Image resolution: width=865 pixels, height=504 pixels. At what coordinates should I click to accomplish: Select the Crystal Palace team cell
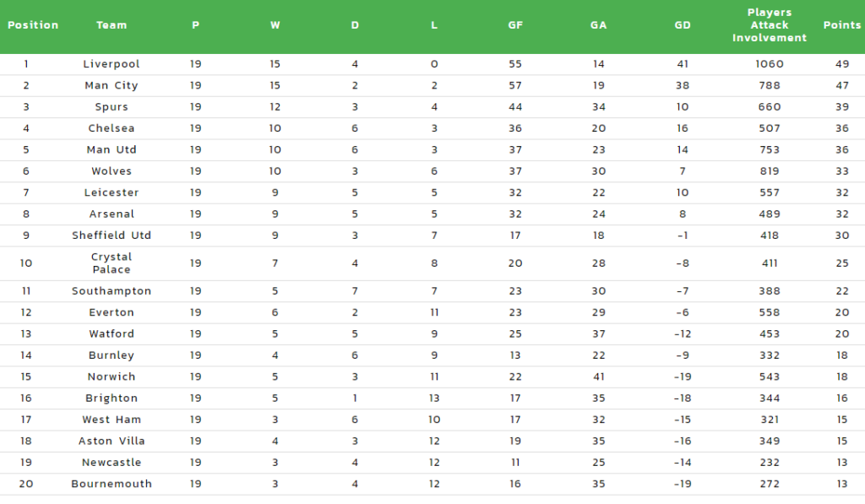112,263
